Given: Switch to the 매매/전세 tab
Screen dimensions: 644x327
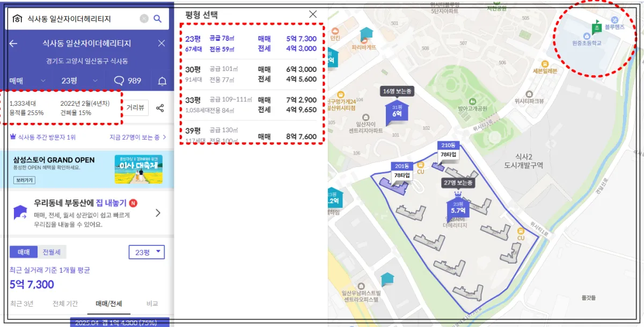Looking at the screenshot, I should (109, 303).
